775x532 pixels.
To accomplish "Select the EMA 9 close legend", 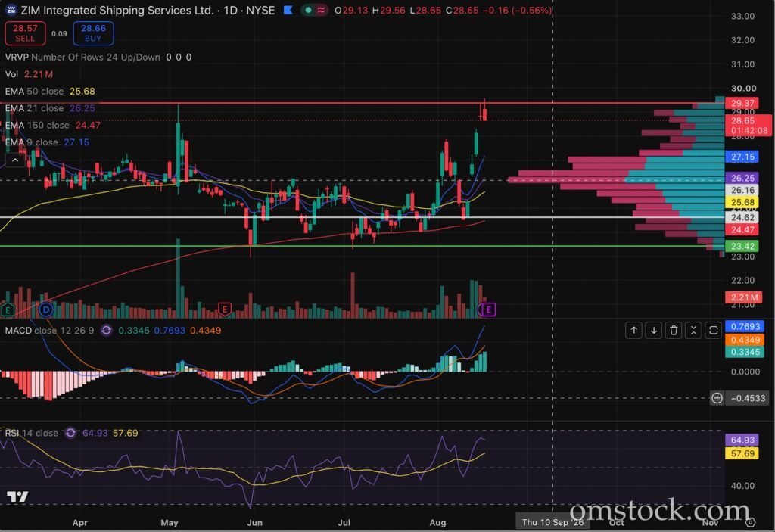I will 47,142.
